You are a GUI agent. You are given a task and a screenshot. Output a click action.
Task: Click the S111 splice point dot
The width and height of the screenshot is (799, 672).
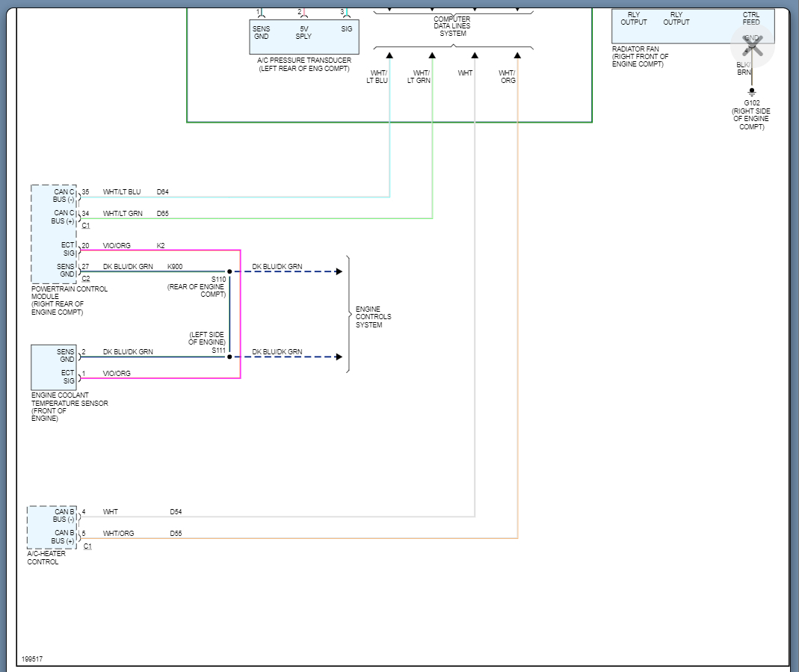[x=229, y=357]
